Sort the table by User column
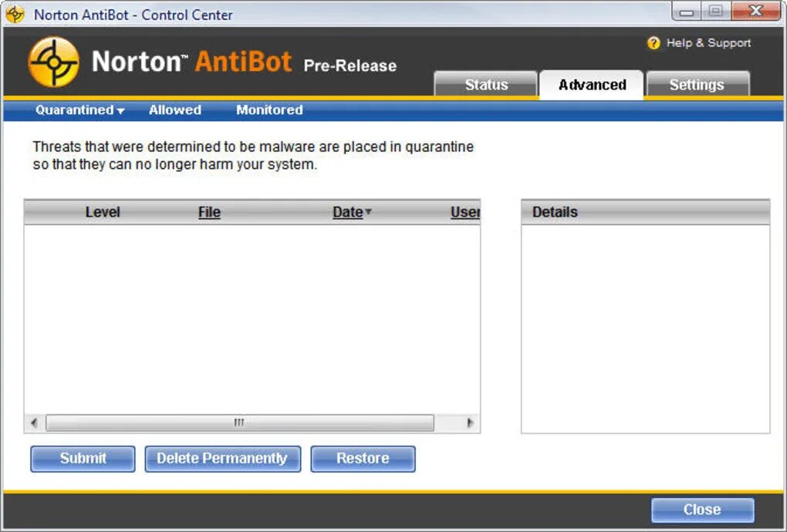 click(465, 212)
